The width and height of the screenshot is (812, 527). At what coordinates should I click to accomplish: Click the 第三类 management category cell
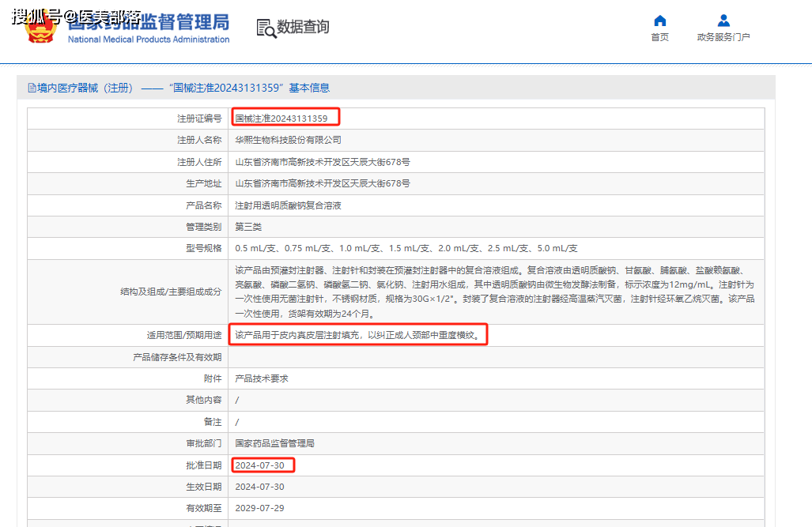pos(250,227)
